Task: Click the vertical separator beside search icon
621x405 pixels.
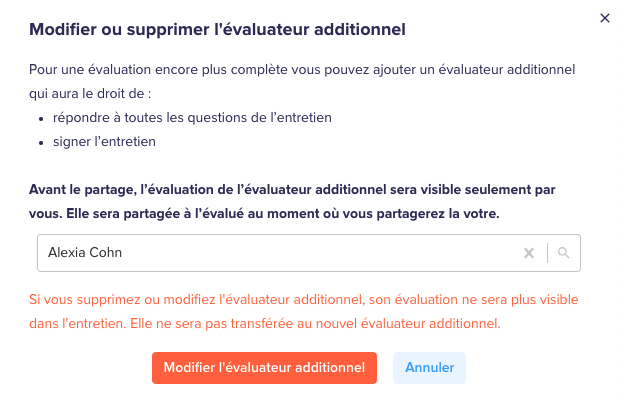Action: click(x=547, y=253)
